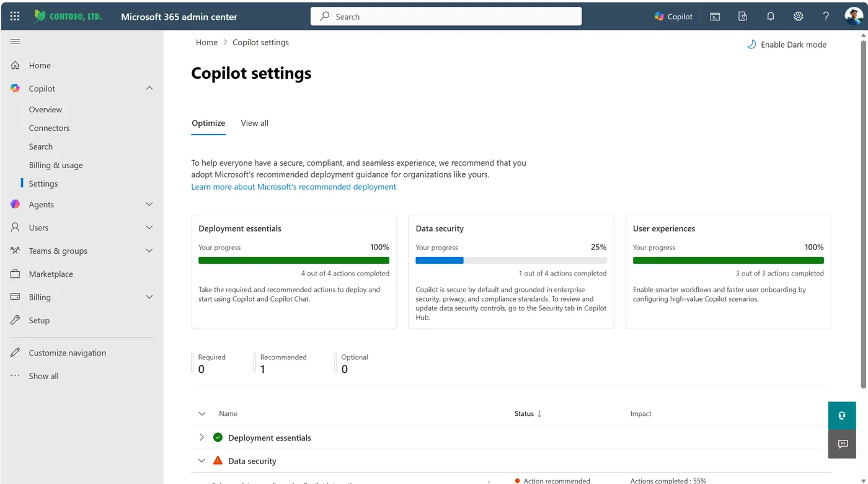Click the Billing card icon
The image size is (868, 484).
pyautogui.click(x=15, y=297)
